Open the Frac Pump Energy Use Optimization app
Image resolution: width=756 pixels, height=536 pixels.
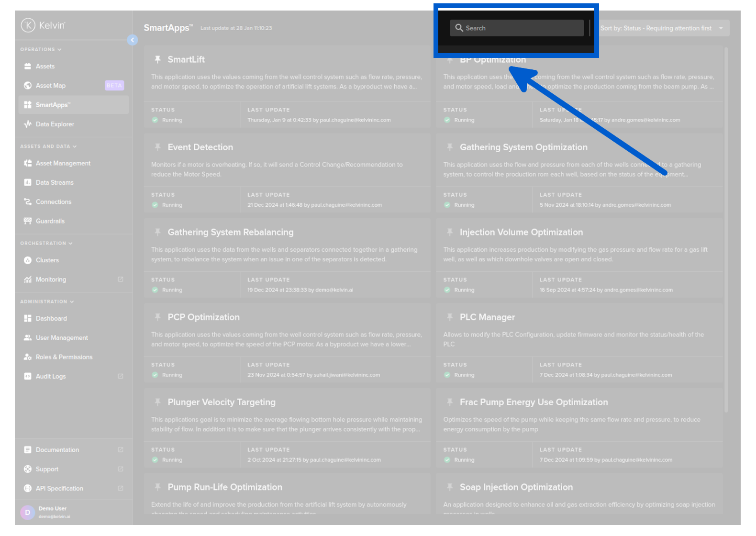pyautogui.click(x=534, y=402)
